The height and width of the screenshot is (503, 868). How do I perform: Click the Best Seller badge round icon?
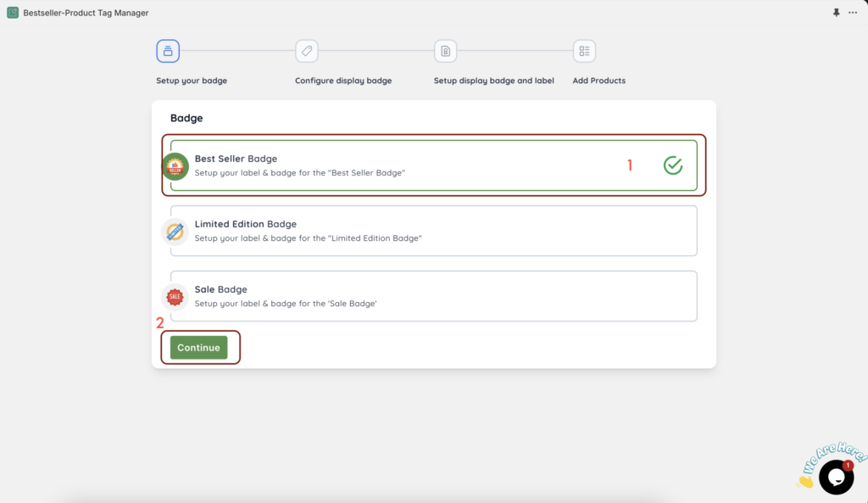[x=175, y=166]
